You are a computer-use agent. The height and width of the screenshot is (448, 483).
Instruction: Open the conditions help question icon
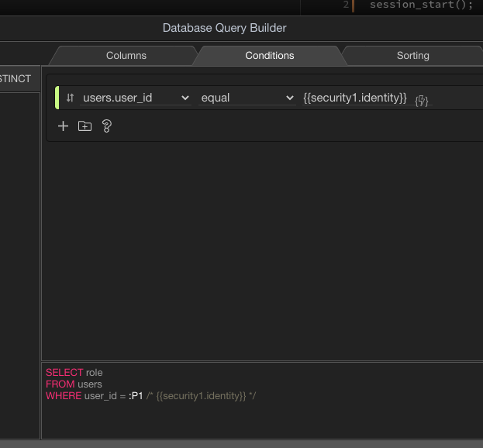click(107, 126)
